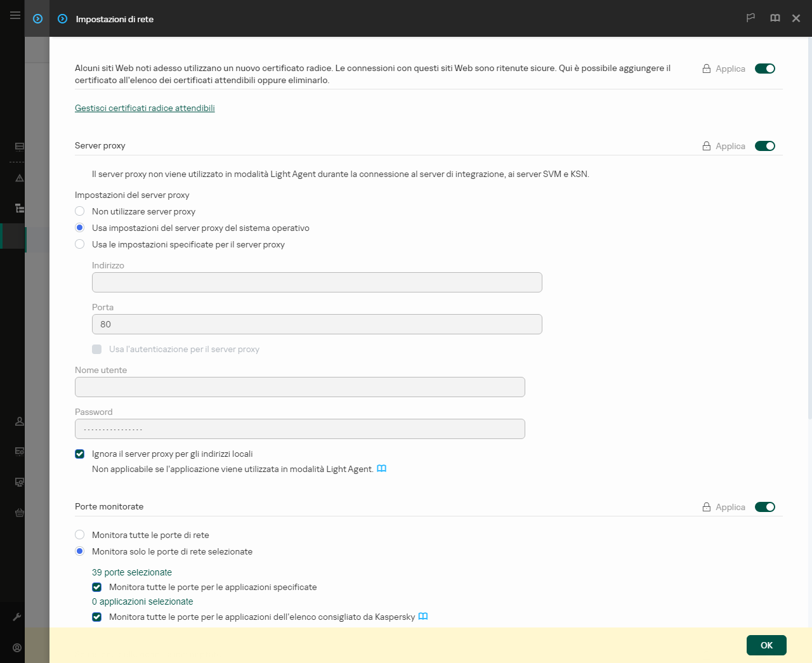Confirm settings with the OK button
The width and height of the screenshot is (812, 663).
tap(766, 645)
